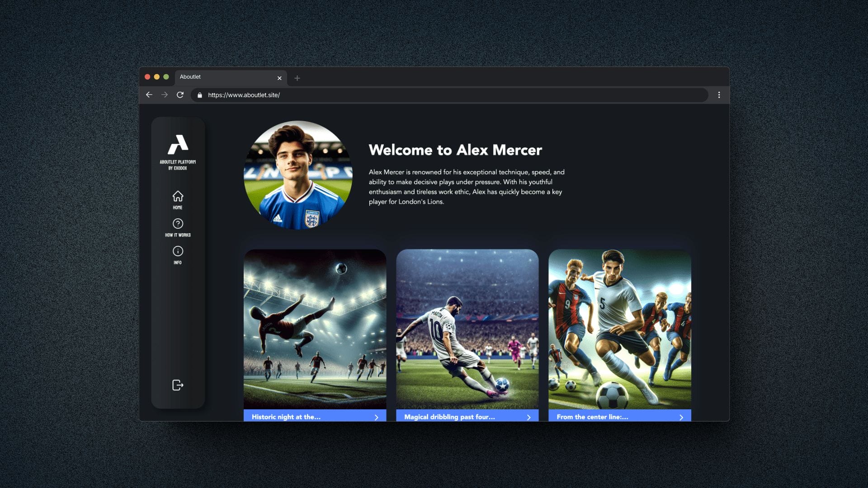Select the Aboutlet browser tab
868x488 pixels.
click(x=217, y=77)
